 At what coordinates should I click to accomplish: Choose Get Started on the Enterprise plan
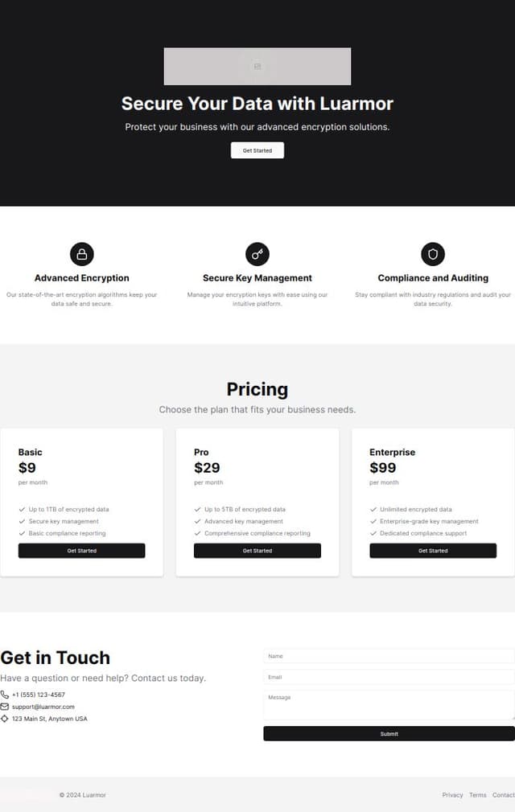(433, 551)
